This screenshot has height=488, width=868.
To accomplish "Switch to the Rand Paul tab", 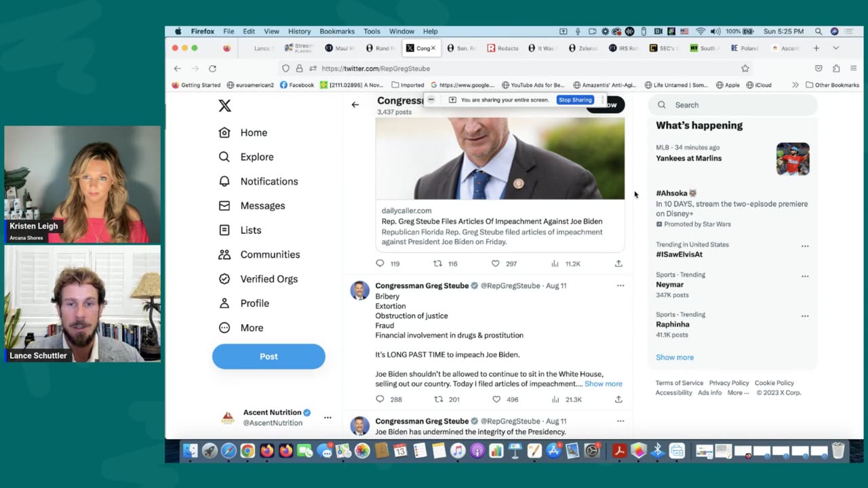I will tap(380, 48).
